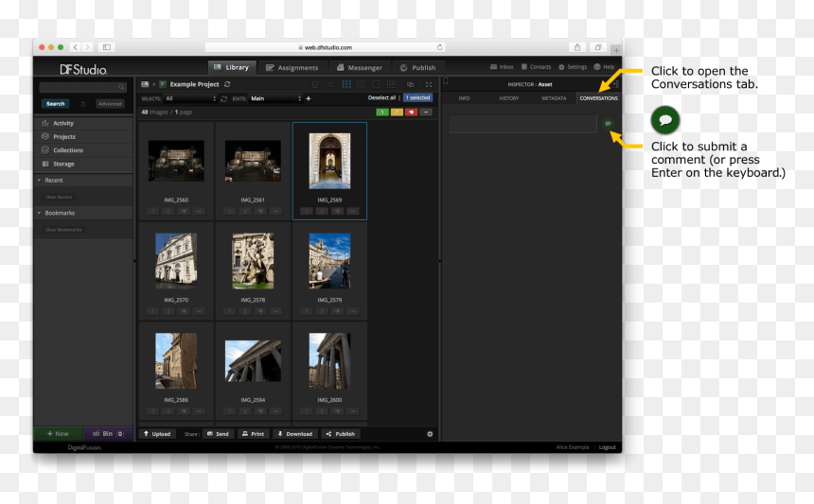Click the Logout link

point(607,447)
